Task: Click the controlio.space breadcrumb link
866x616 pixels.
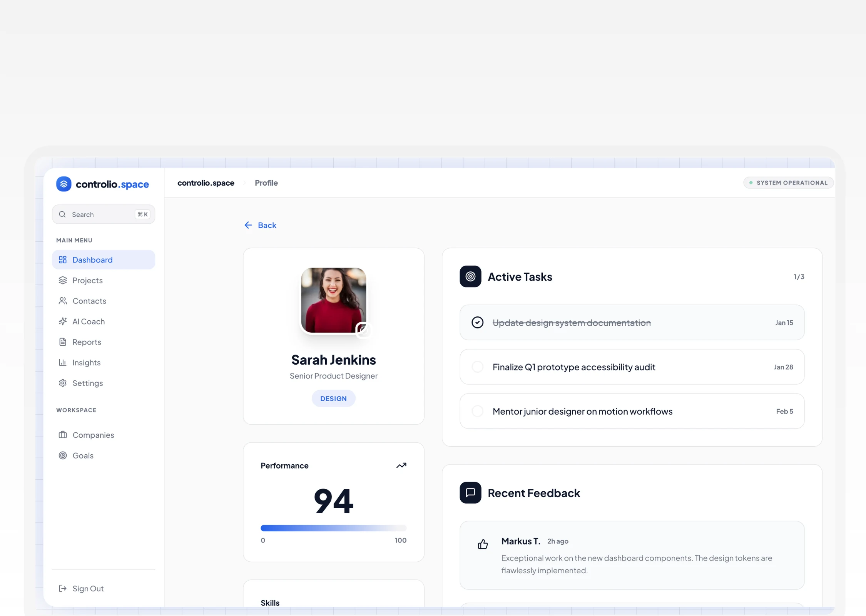Action: (206, 183)
